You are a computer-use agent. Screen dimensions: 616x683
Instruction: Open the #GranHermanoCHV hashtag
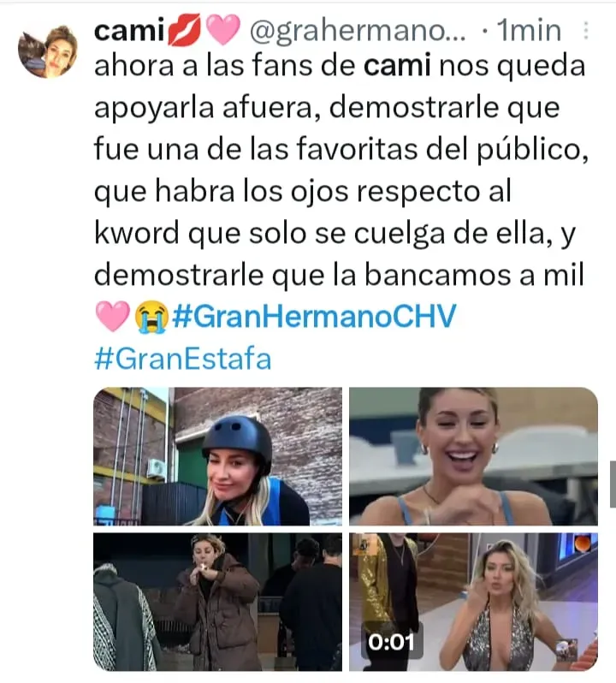tap(314, 317)
